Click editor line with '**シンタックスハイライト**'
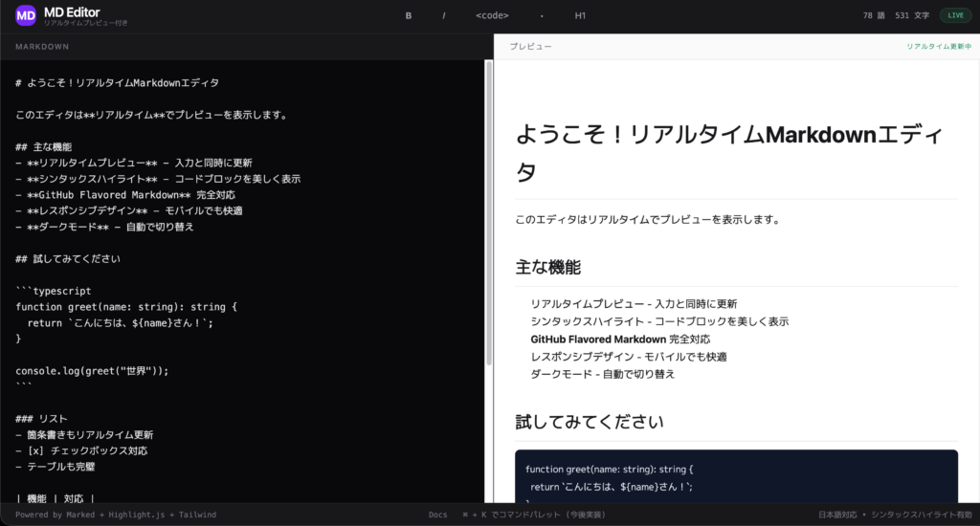 pos(158,179)
